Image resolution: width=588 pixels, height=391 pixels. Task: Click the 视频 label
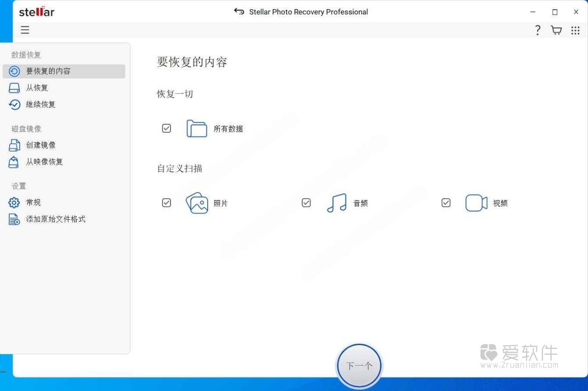[500, 203]
